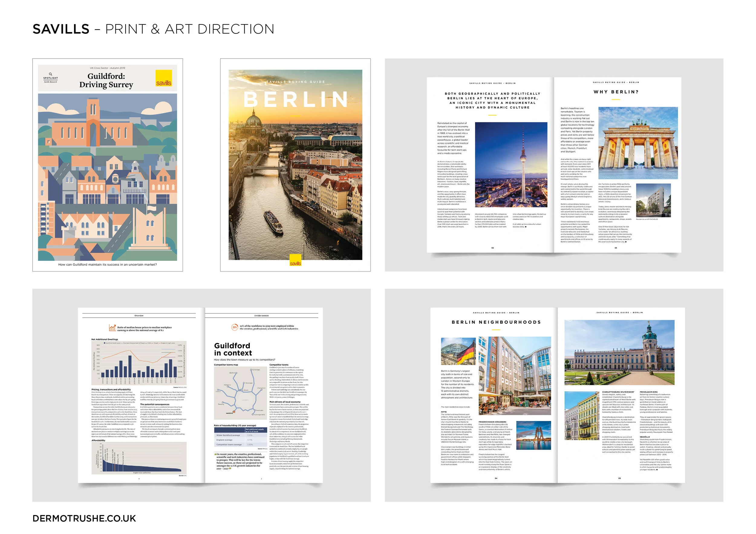Click the 'MITTE' section heading

pos(444,412)
